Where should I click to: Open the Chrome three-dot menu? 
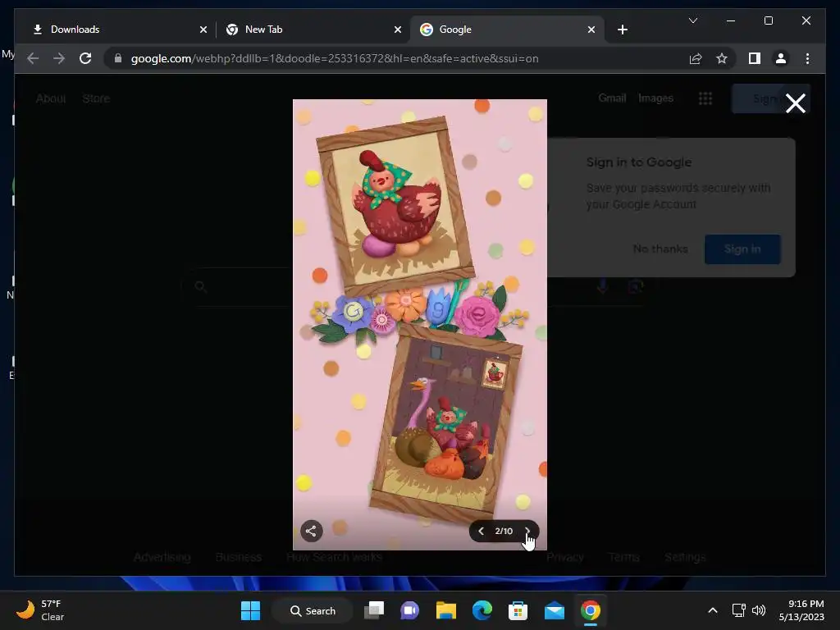(x=807, y=58)
